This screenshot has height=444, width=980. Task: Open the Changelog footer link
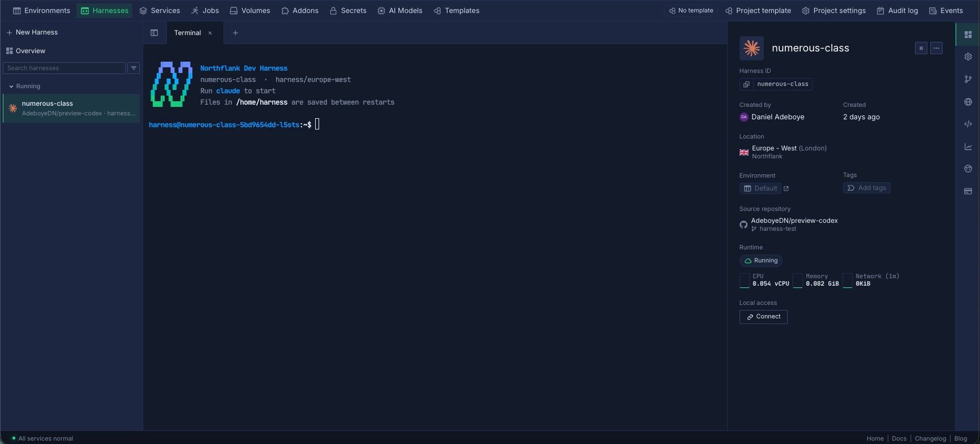[x=930, y=438]
